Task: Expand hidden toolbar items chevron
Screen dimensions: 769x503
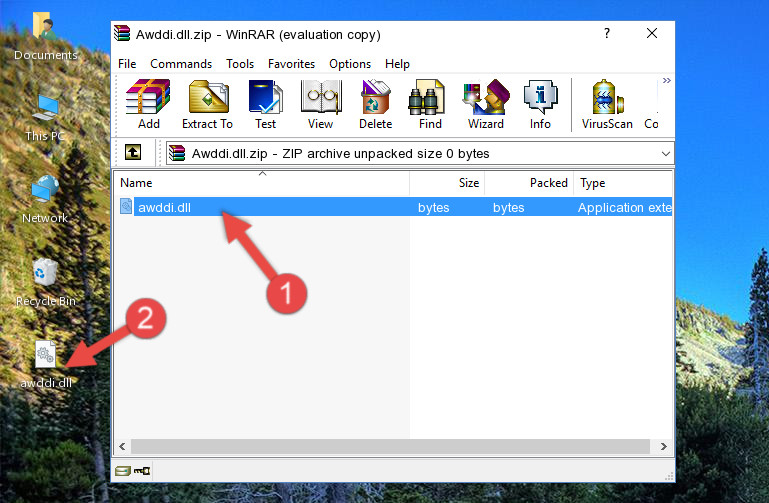Action: coord(666,81)
